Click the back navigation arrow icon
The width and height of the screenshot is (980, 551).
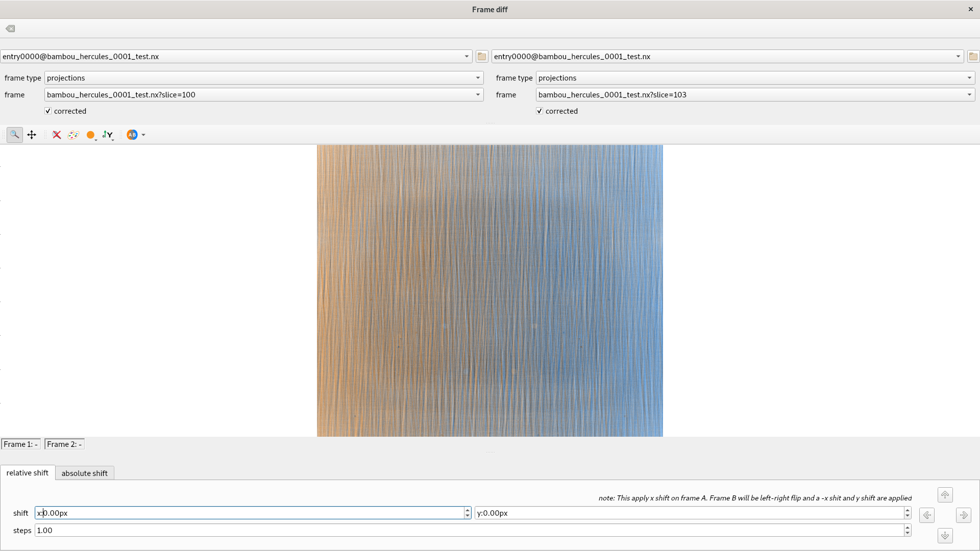pyautogui.click(x=10, y=28)
